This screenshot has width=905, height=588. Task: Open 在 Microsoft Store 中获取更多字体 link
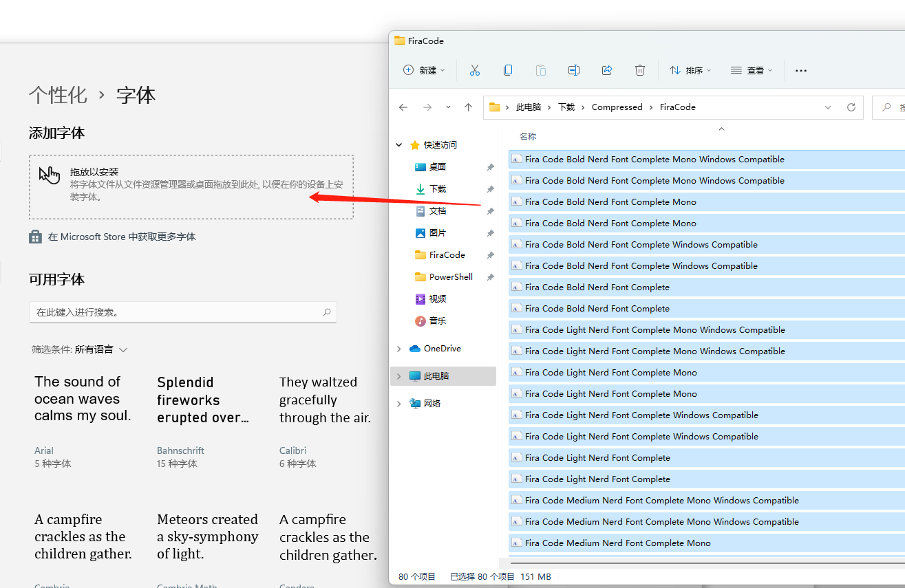tap(121, 237)
